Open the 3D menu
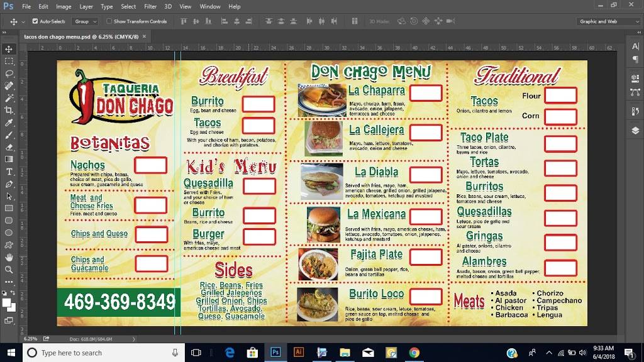Viewport: 644px width, 362px height. [x=167, y=6]
